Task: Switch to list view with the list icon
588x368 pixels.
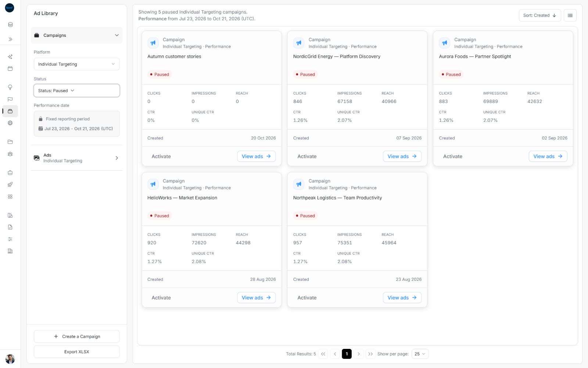Action: (570, 15)
